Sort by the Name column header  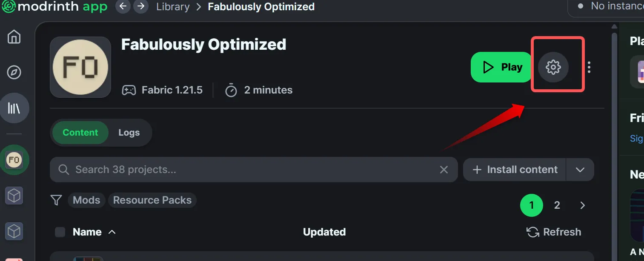pos(87,232)
